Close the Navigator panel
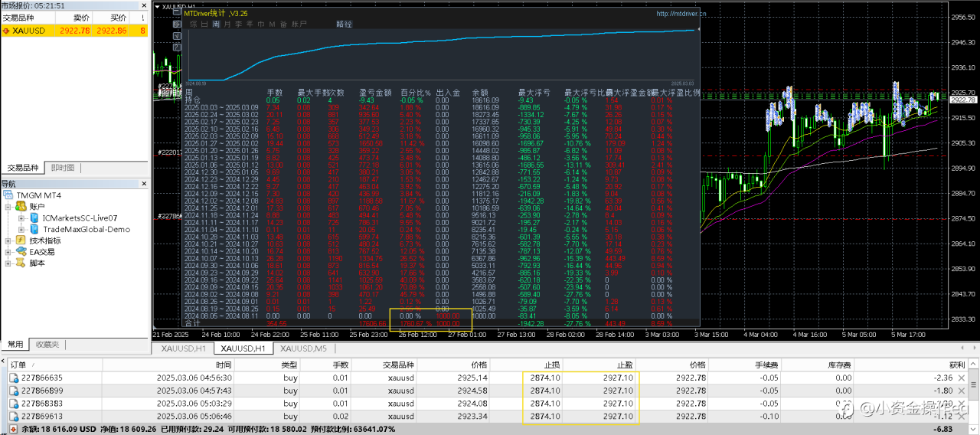This screenshot has height=435, width=980. [143, 184]
